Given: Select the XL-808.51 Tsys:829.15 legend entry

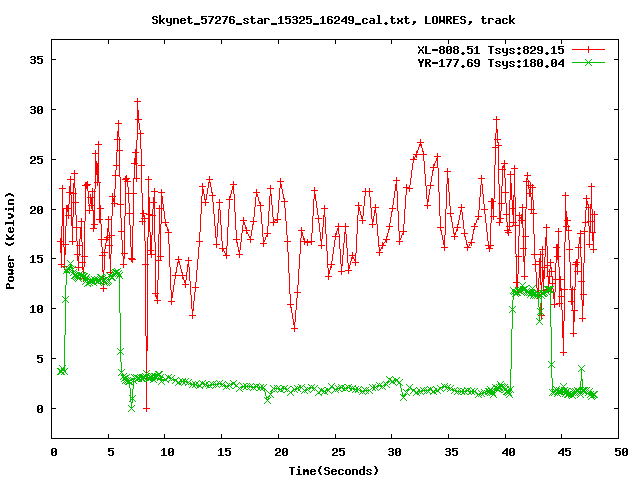Looking at the screenshot, I should pyautogui.click(x=491, y=50).
